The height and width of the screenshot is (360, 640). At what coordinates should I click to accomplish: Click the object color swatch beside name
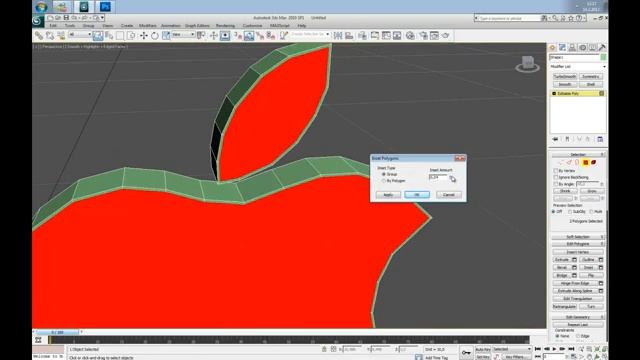coord(603,58)
